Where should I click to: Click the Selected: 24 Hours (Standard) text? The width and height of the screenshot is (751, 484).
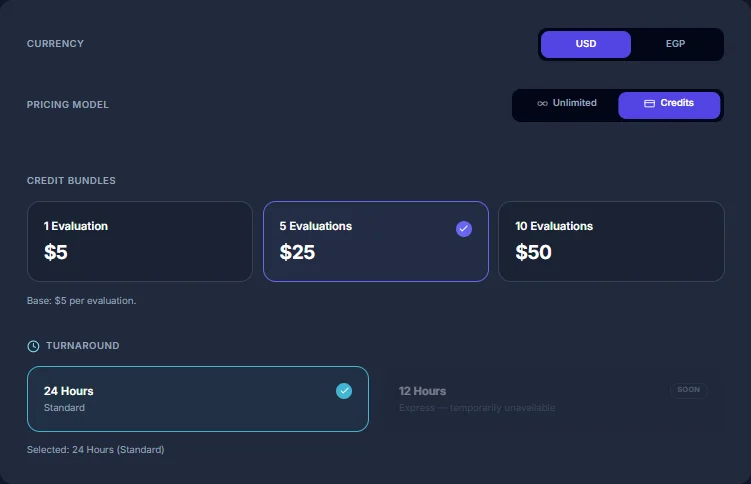pos(95,450)
